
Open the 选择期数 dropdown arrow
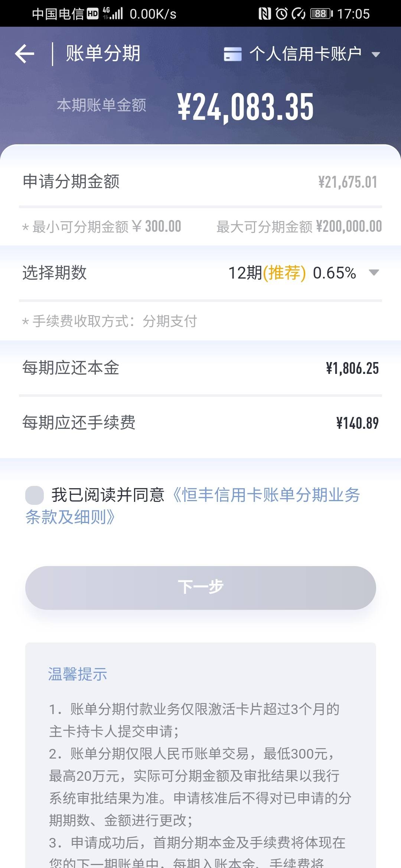click(374, 273)
